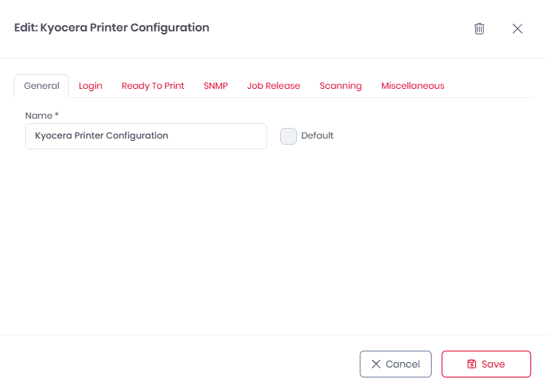Image resolution: width=548 pixels, height=392 pixels.
Task: Open the Scanning tab
Action: tap(341, 86)
